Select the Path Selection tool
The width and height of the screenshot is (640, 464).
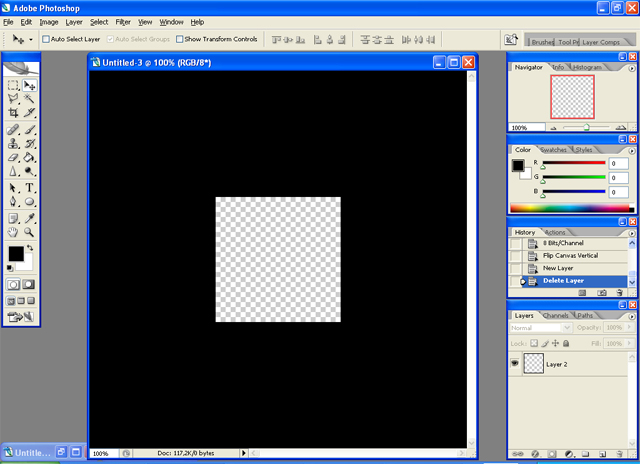(13, 188)
